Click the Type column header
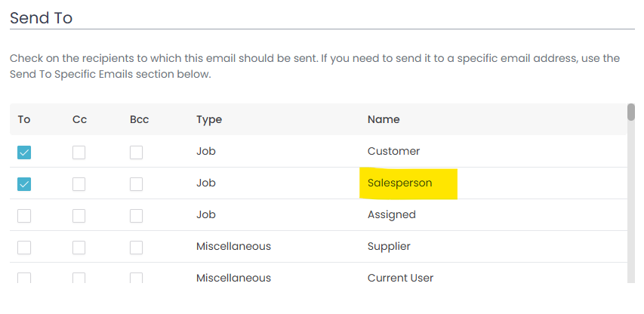 coord(209,119)
